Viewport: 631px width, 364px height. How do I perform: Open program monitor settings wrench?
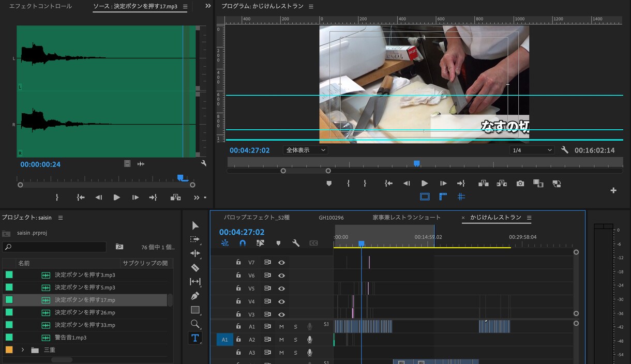coord(565,150)
